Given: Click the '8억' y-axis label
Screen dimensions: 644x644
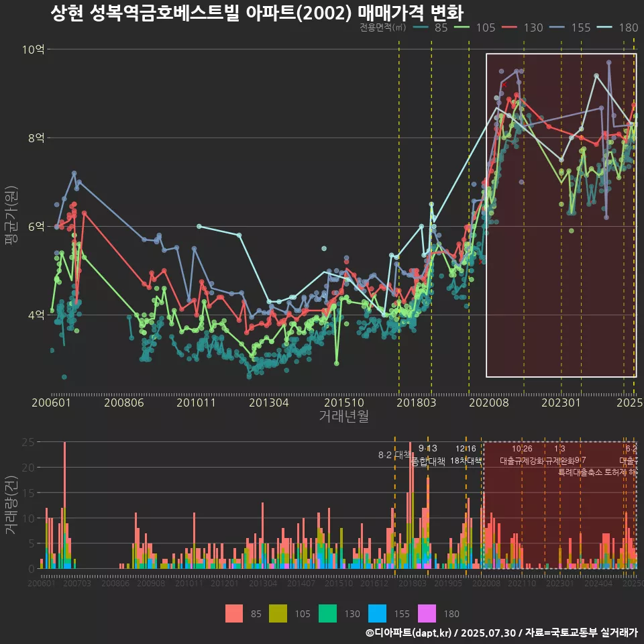Looking at the screenshot, I should [36, 138].
